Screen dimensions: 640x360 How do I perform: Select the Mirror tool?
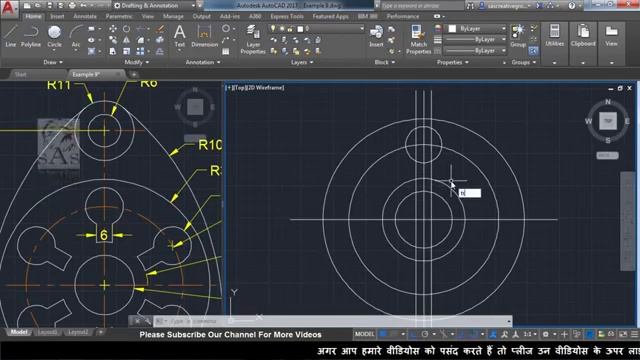pos(127,40)
